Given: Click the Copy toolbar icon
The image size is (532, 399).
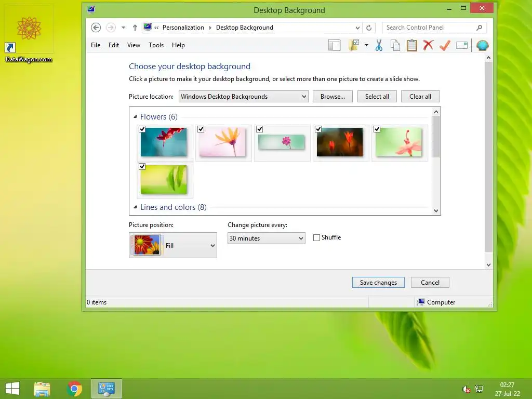Looking at the screenshot, I should pos(395,45).
